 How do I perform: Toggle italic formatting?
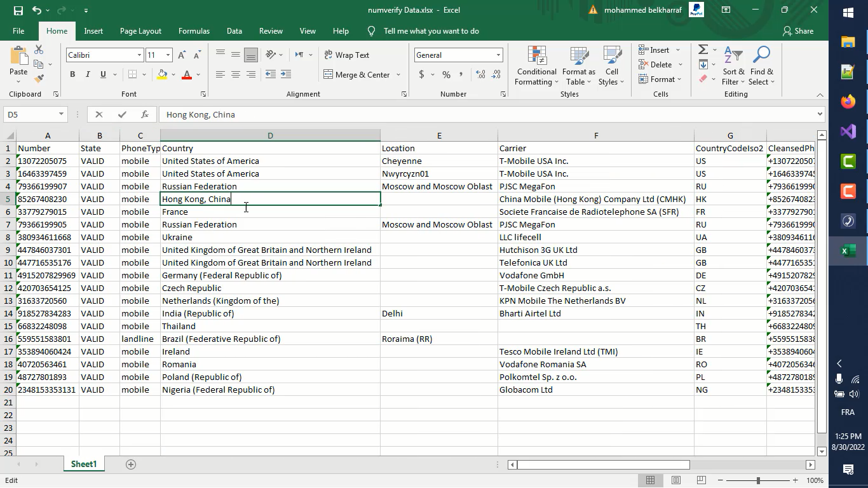coord(86,74)
